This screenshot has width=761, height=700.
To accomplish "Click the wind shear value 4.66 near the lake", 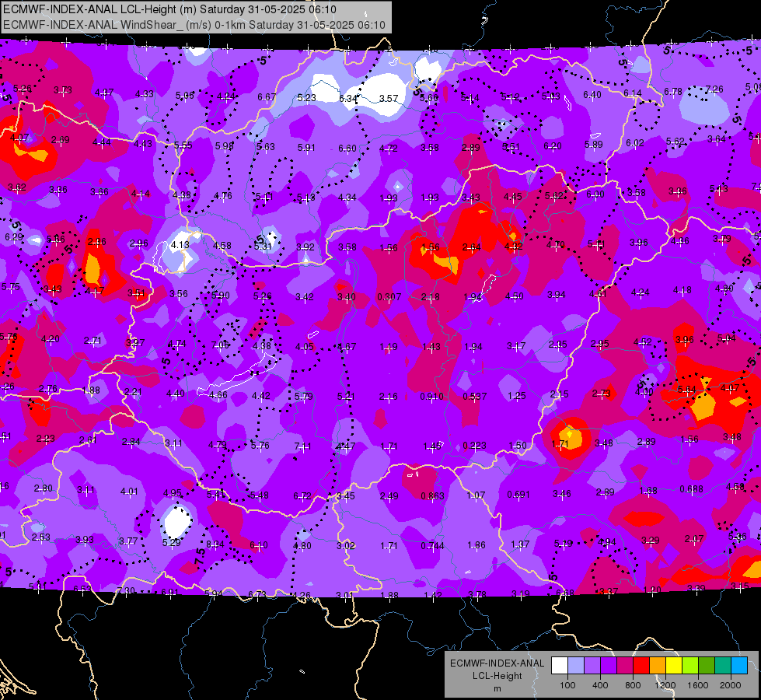I will click(x=218, y=395).
